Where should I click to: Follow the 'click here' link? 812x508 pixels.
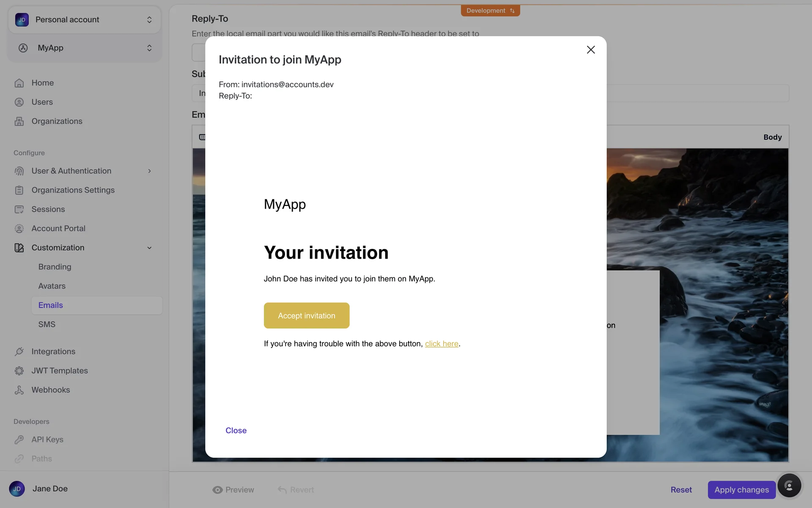point(442,344)
